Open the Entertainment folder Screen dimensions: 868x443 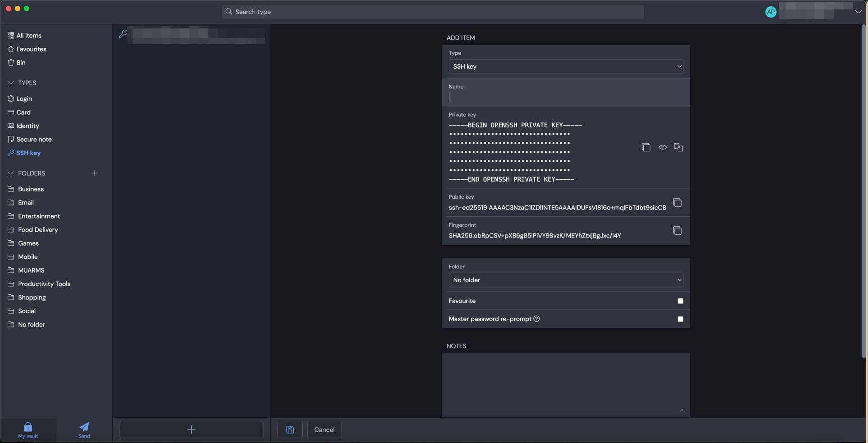click(x=34, y=216)
